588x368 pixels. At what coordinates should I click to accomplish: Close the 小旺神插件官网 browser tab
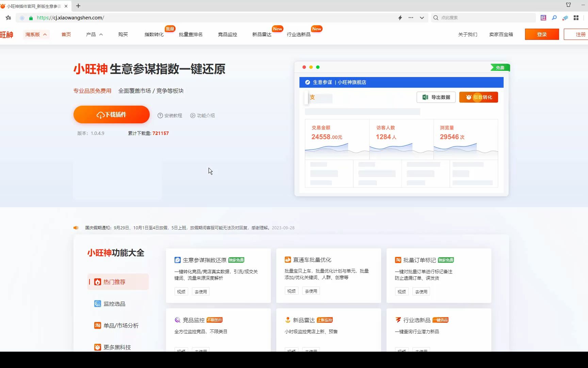(66, 6)
